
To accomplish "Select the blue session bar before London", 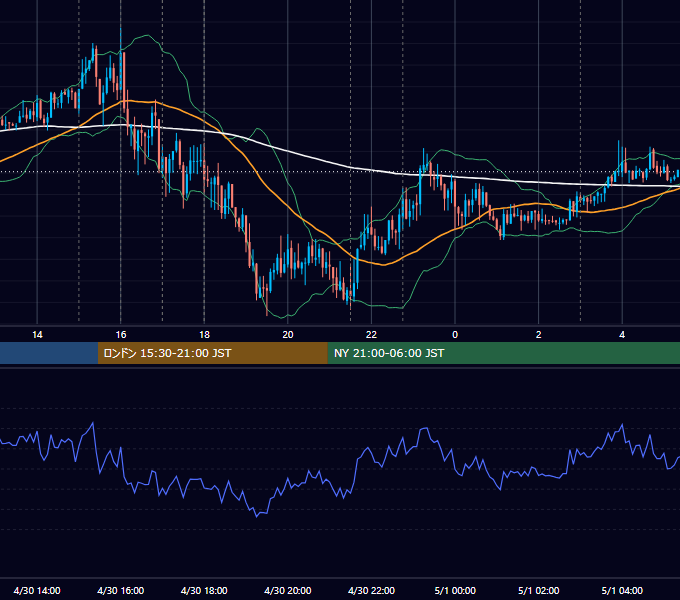I will tap(49, 353).
